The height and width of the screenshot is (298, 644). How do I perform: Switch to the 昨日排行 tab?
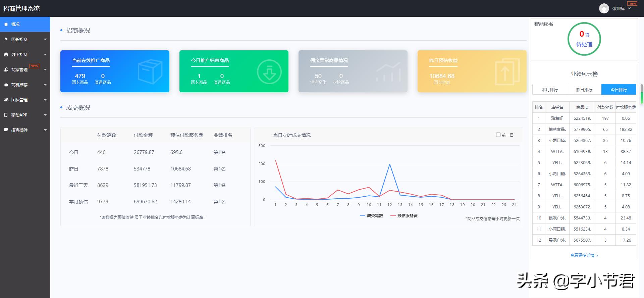[x=584, y=90]
